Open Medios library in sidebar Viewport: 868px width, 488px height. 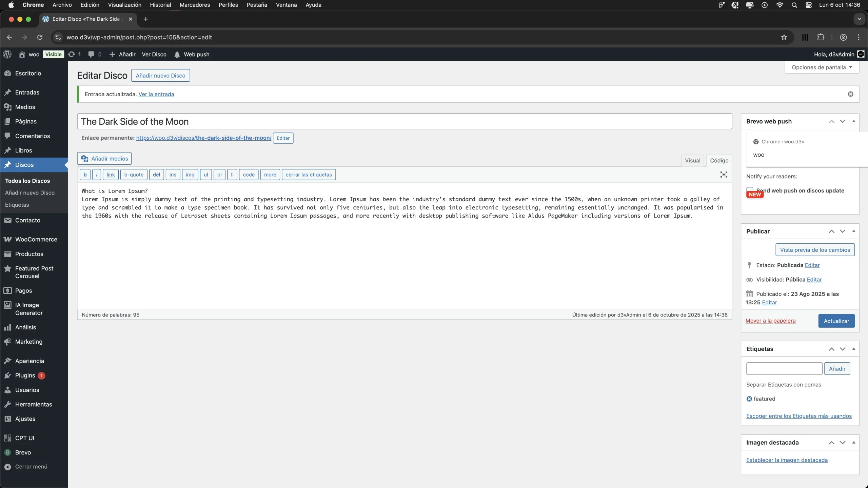pyautogui.click(x=25, y=107)
